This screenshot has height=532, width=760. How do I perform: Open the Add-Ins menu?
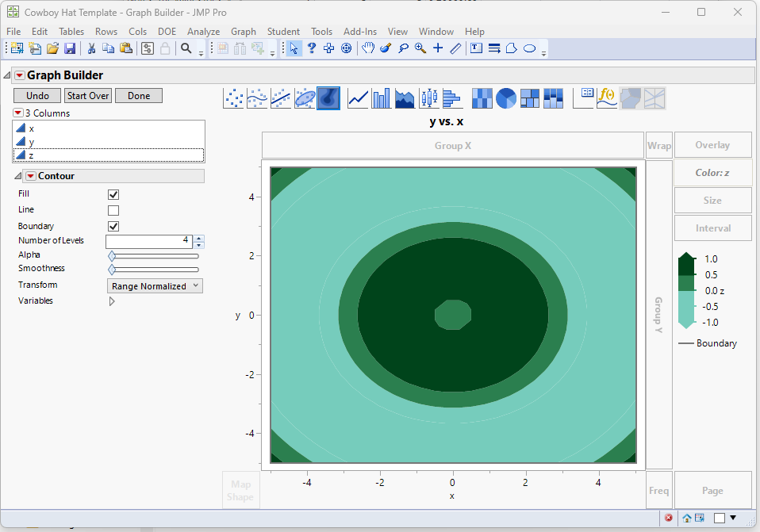coord(359,32)
